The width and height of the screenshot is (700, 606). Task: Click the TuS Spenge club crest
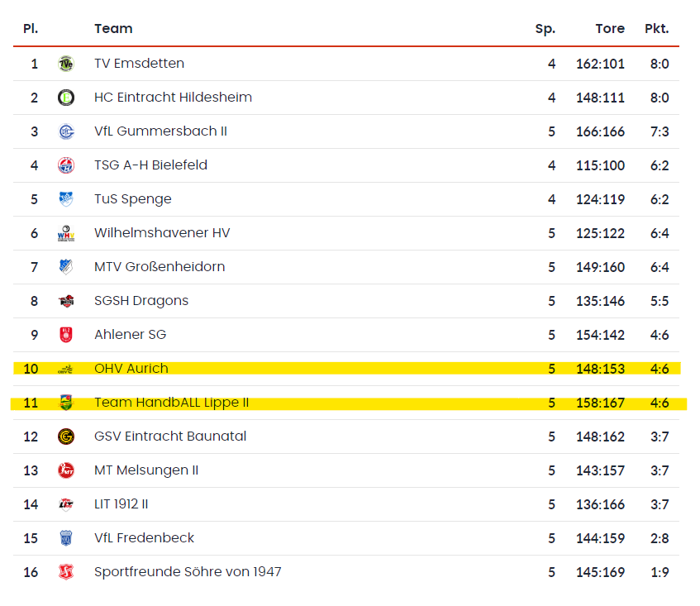coord(66,199)
